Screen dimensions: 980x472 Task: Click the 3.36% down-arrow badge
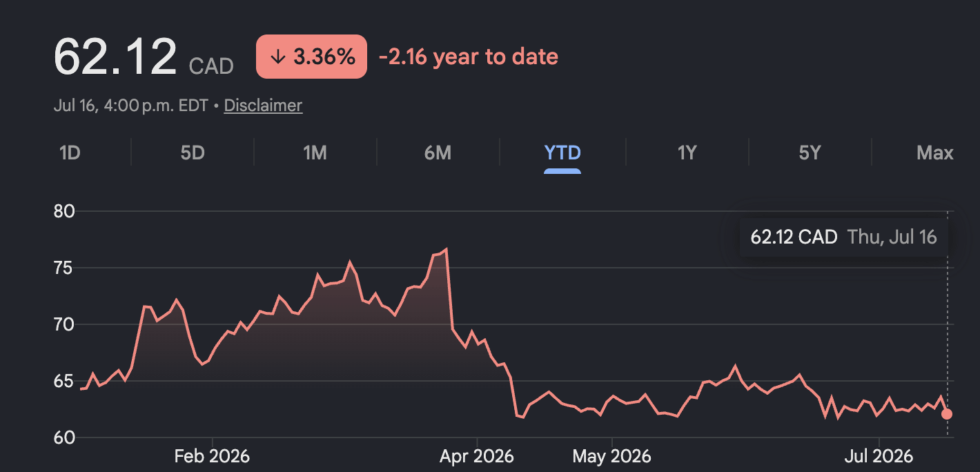311,57
